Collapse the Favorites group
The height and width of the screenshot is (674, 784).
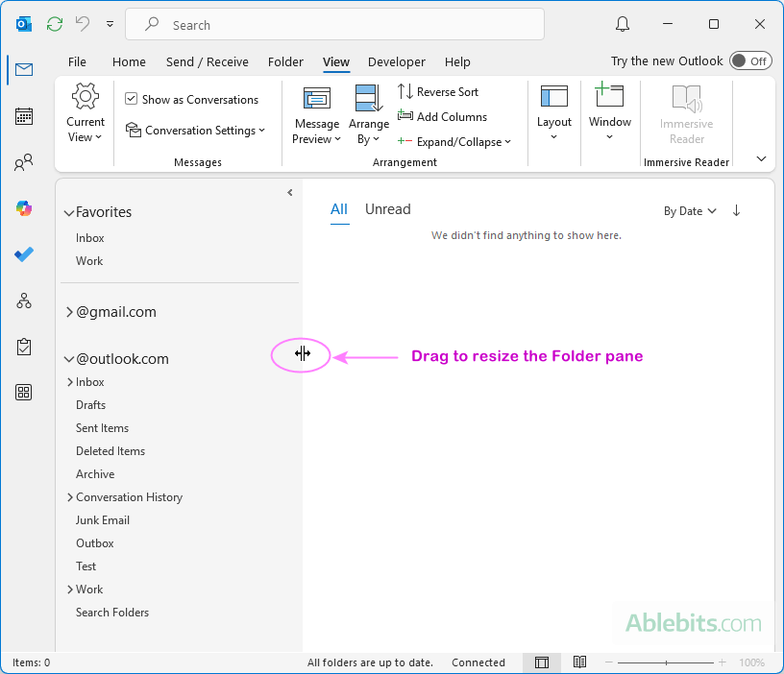(x=69, y=213)
